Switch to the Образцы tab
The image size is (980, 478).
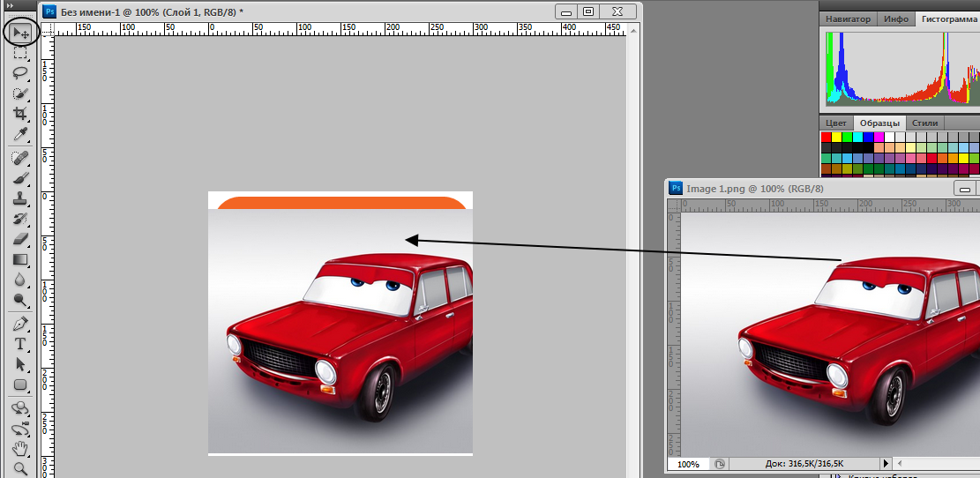click(879, 123)
